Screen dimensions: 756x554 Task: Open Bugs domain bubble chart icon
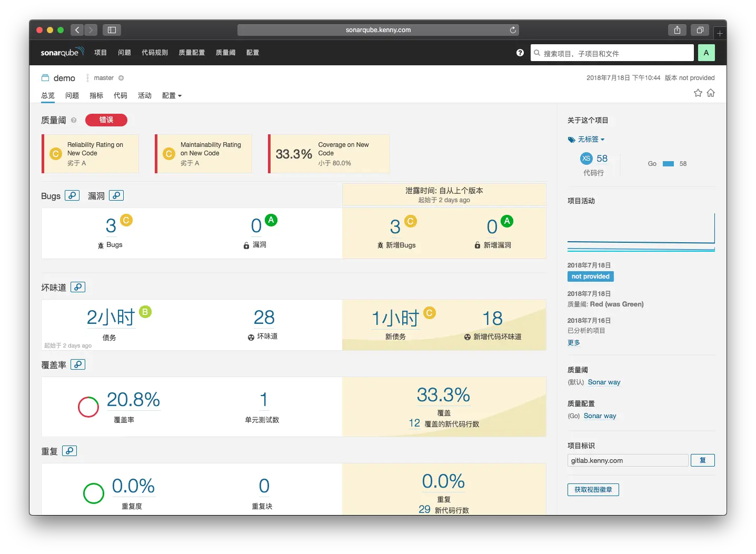(72, 195)
